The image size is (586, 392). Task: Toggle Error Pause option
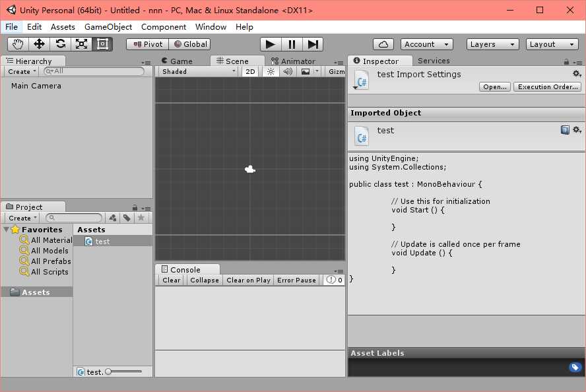tap(296, 280)
